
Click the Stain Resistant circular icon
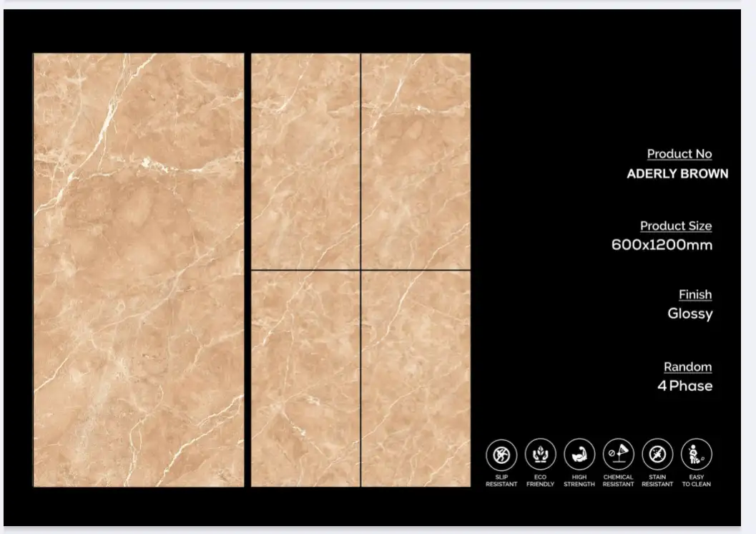coord(657,454)
